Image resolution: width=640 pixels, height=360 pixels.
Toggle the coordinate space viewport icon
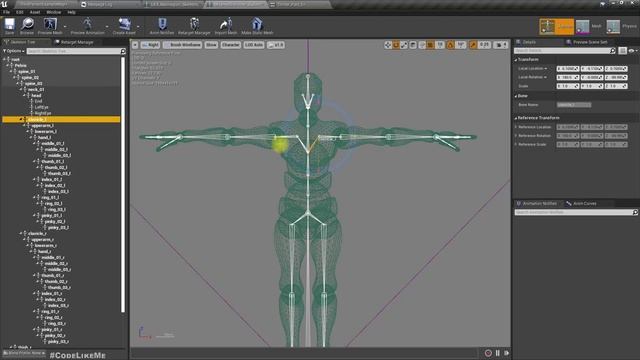413,45
